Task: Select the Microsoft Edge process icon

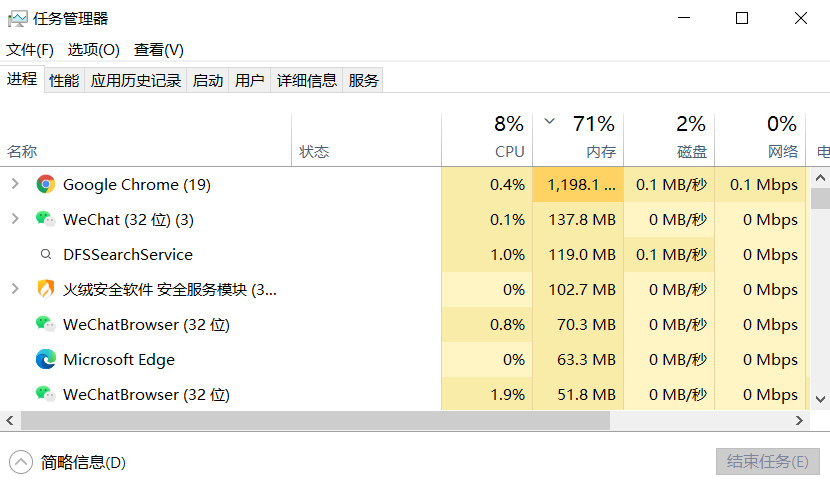Action: 45,360
